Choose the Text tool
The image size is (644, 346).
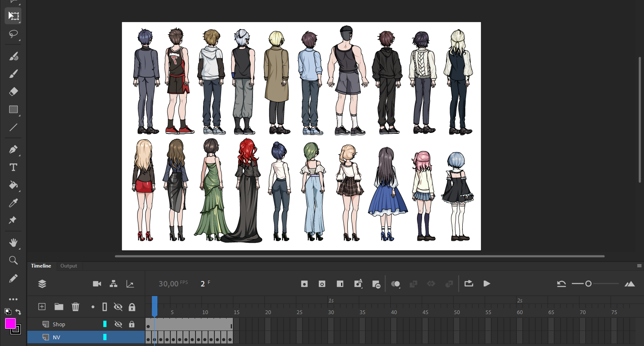(13, 167)
